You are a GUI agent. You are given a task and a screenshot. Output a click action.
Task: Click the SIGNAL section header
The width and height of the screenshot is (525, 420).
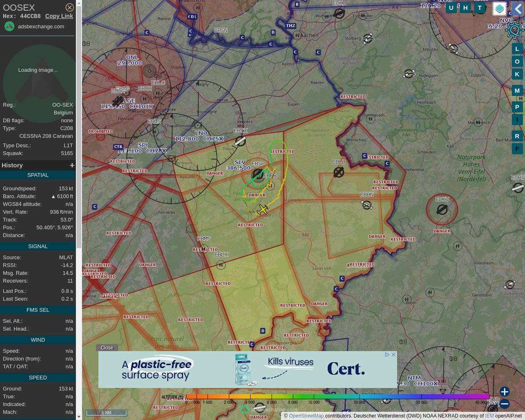point(38,246)
